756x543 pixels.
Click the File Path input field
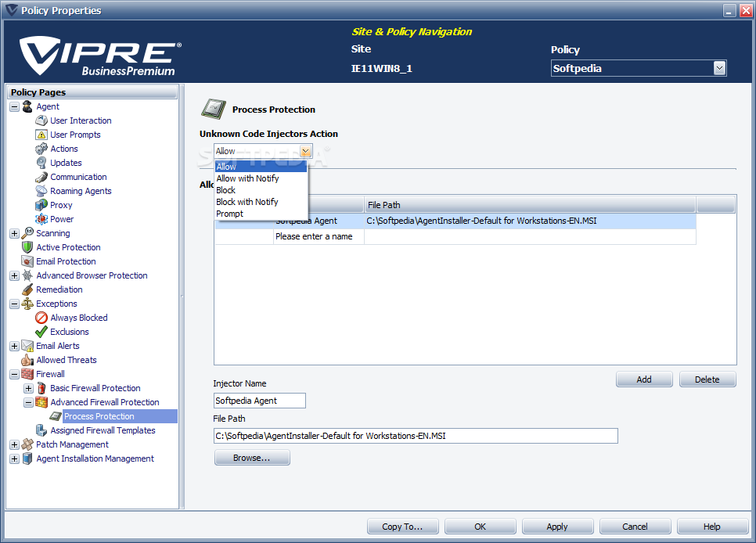(416, 436)
